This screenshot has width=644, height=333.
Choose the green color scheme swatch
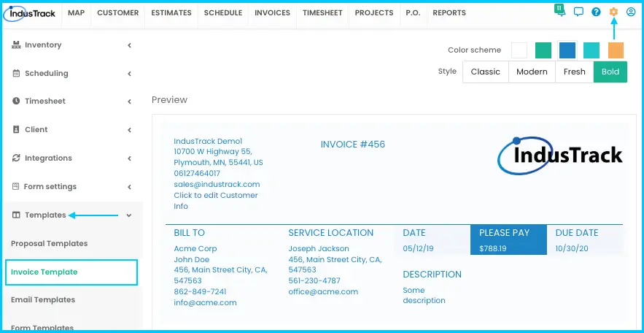pyautogui.click(x=543, y=50)
